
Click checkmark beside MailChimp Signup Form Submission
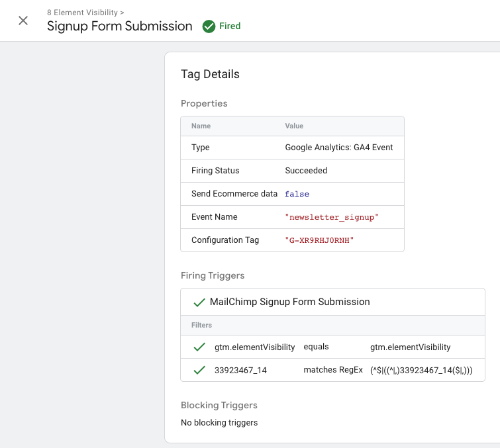click(199, 302)
